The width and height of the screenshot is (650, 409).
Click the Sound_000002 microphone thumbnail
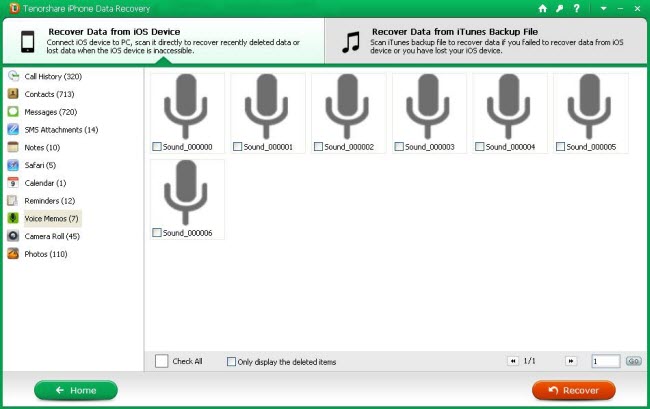coord(347,106)
